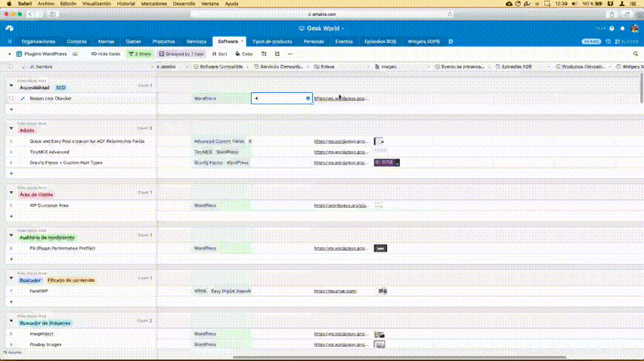Open the Grouped by 1 field settings
The image size is (644, 361).
(x=181, y=54)
